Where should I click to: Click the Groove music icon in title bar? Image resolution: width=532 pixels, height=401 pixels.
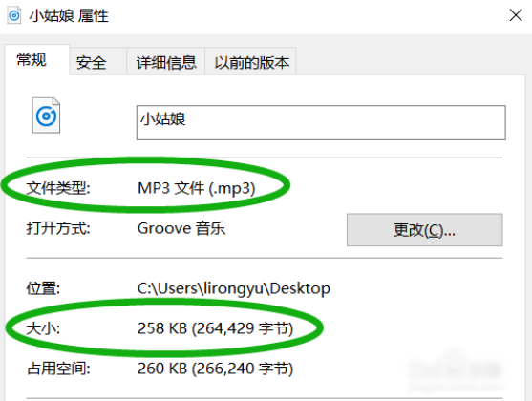[14, 15]
